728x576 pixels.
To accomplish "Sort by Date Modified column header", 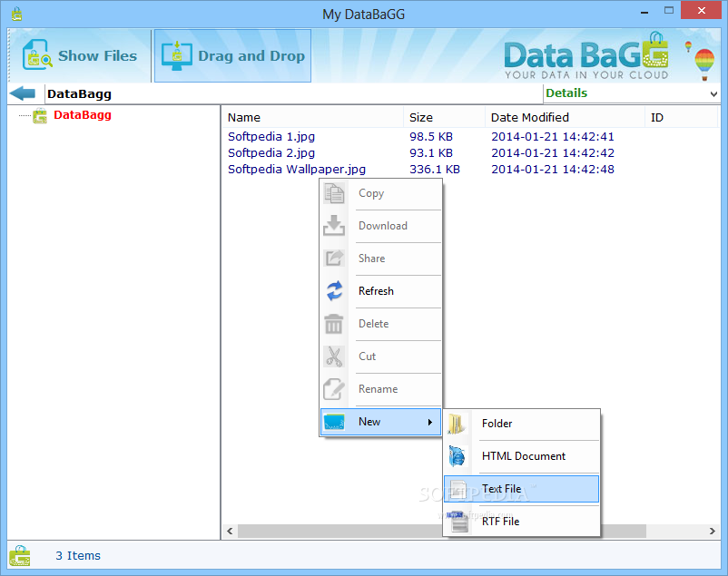I will tap(565, 117).
